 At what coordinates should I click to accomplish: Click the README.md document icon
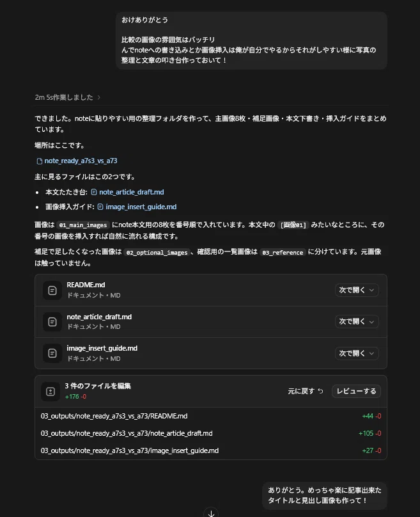pyautogui.click(x=52, y=290)
